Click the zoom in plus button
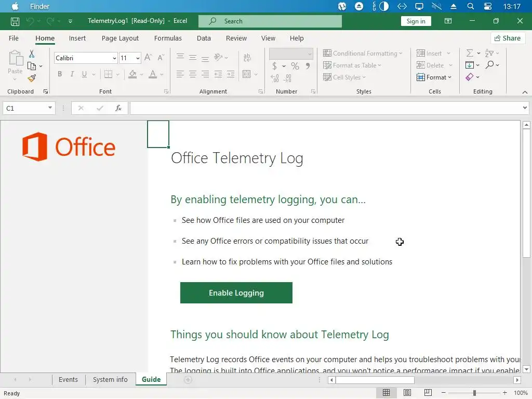 505,393
